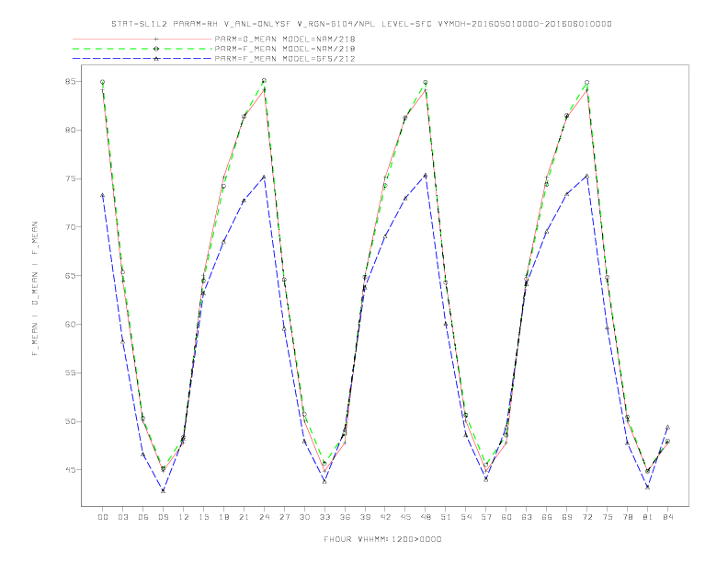Click the blue GFS triangle at hour 66
This screenshot has height=563, width=728.
pos(547,231)
